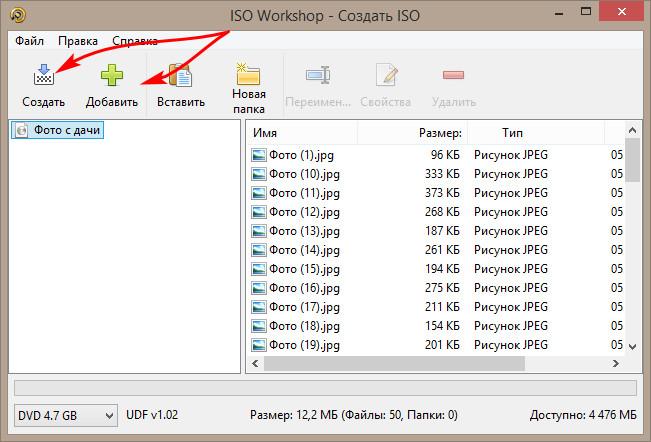Click the image icon of Фото (16).jpg
This screenshot has height=442, width=651.
259,288
